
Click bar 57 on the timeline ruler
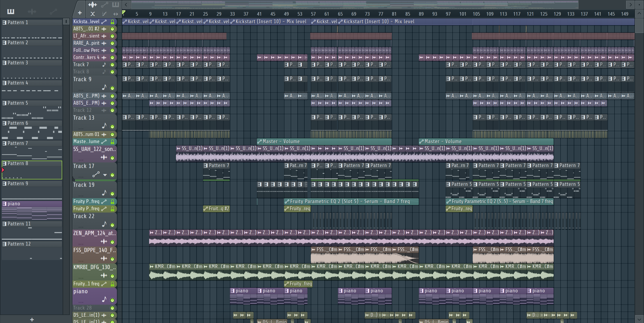pos(313,14)
